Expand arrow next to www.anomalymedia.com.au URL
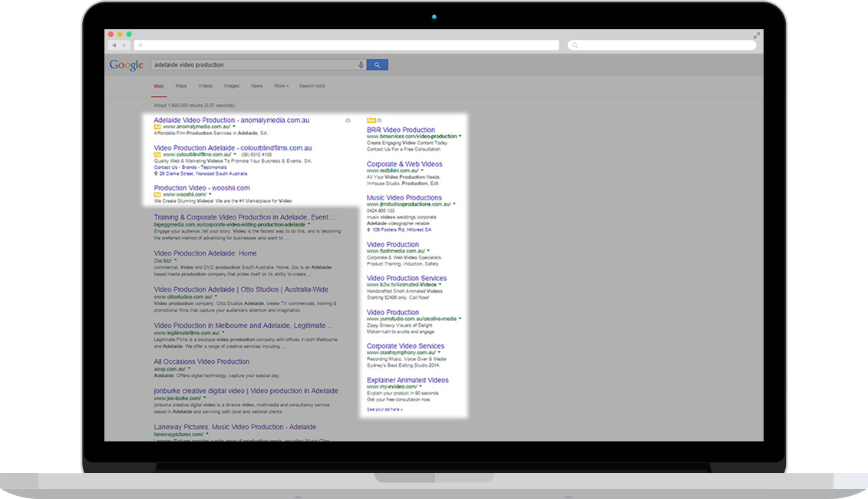The width and height of the screenshot is (868, 499). pyautogui.click(x=234, y=127)
